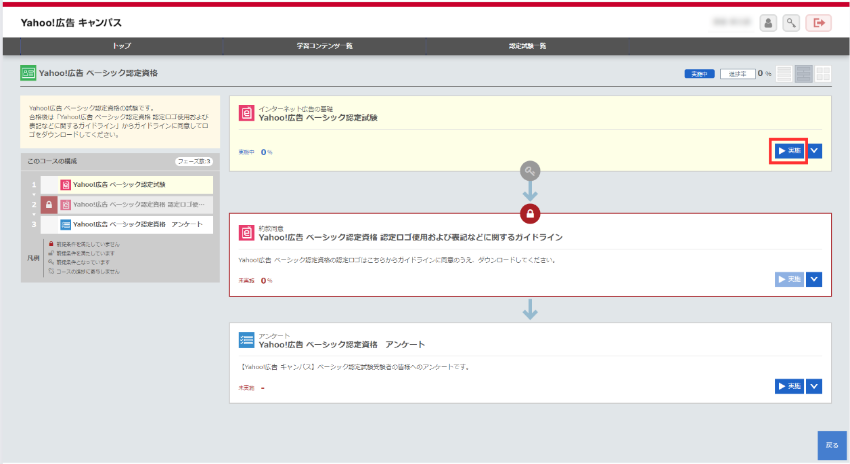Screen dimensions: 850x464
Task: Click blue survey icon of sidebar item 3
Action: [x=65, y=224]
